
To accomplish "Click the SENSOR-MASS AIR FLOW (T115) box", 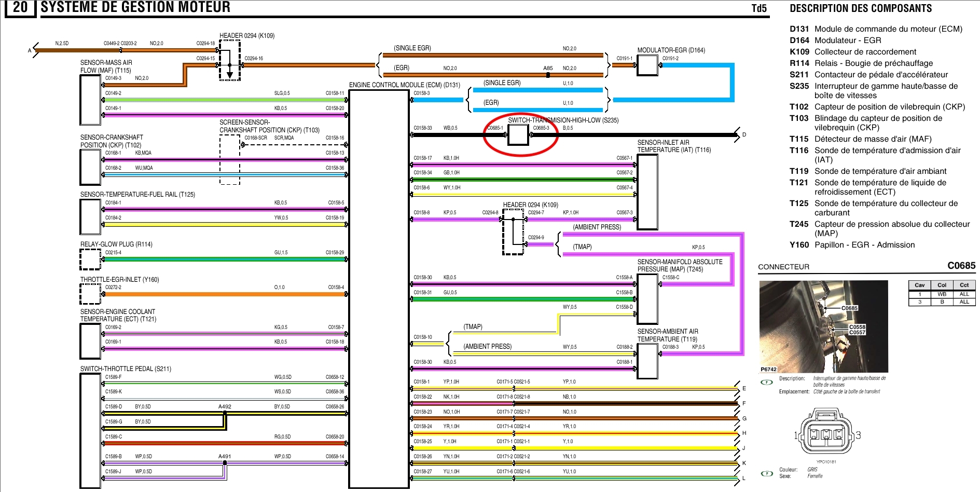I will 90,100.
